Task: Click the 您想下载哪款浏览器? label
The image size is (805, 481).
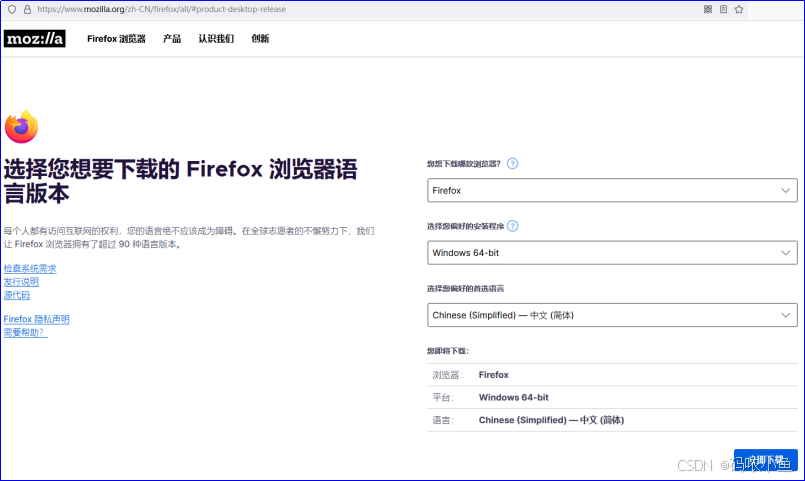Action: [464, 164]
